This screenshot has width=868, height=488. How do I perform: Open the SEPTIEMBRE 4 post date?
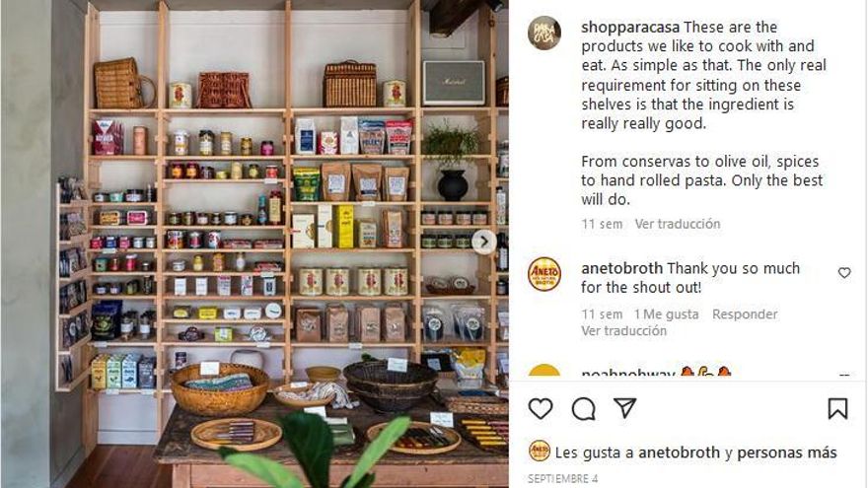coord(562,478)
